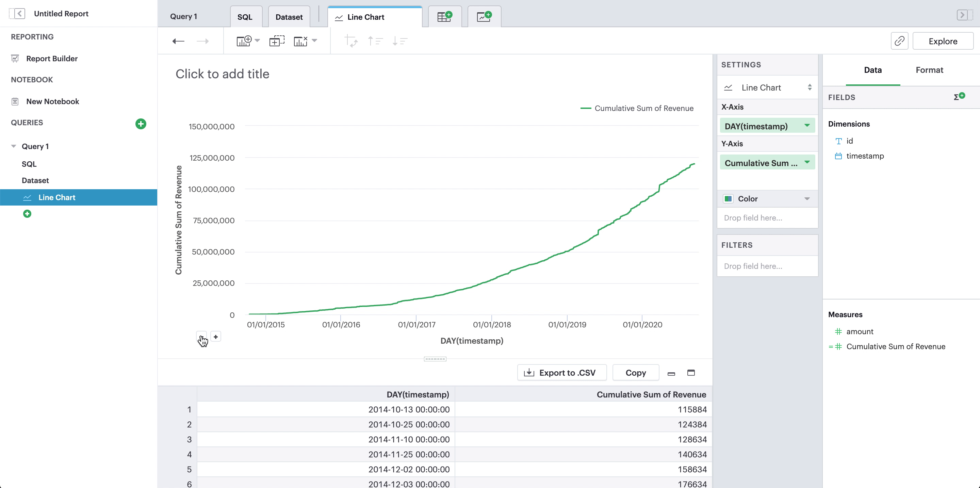
Task: Open the SQL tab
Action: click(x=245, y=17)
